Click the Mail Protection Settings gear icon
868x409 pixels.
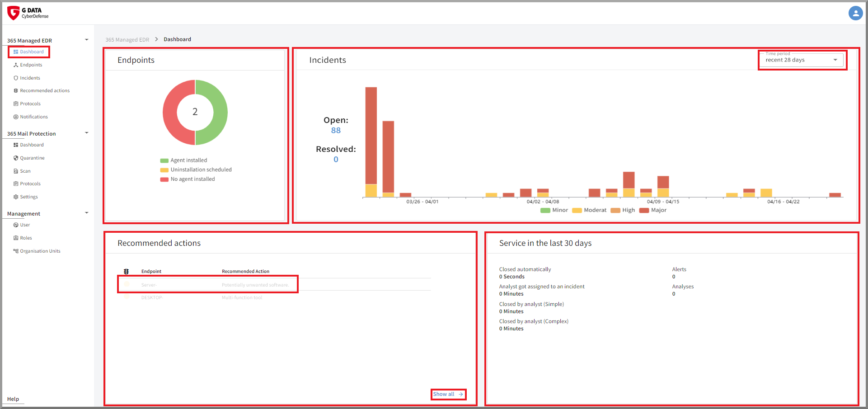click(16, 197)
